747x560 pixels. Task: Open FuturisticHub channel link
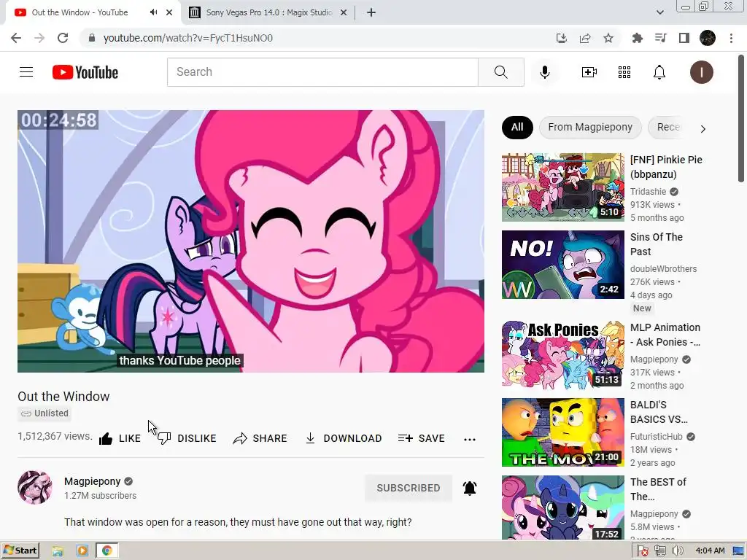click(x=656, y=436)
